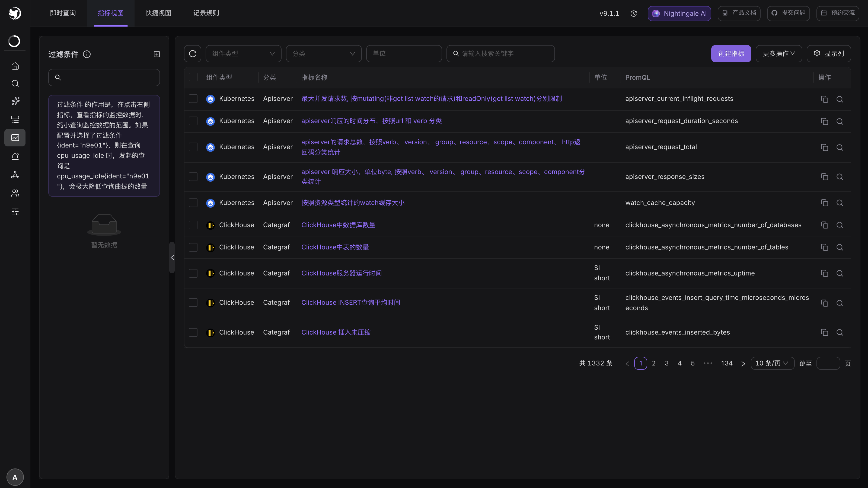Click the 创建指标 button
The image size is (868, 488).
tap(731, 54)
